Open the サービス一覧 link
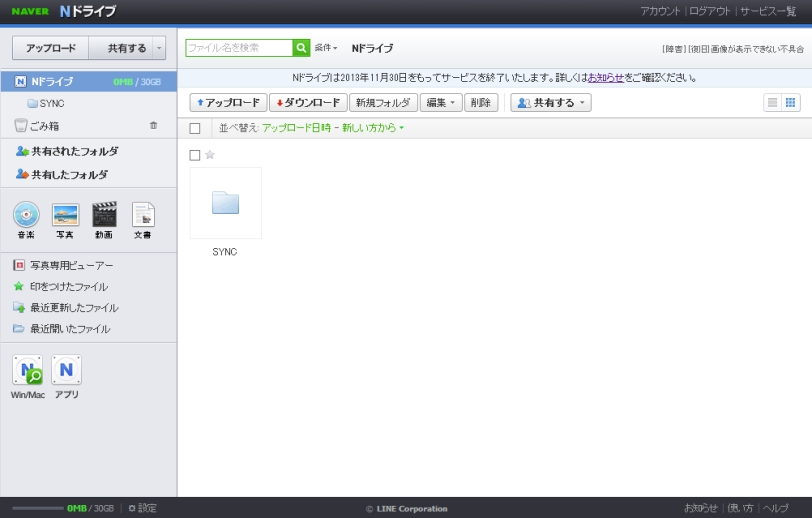Screen dimensions: 812x518 (768, 11)
